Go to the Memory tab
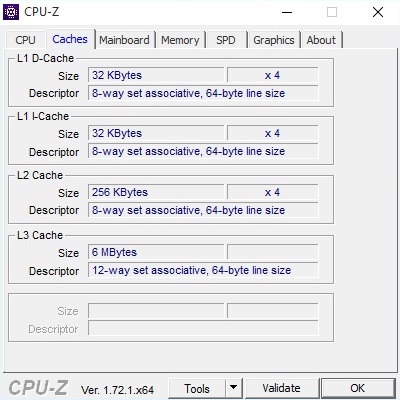This screenshot has height=400, width=400. [x=180, y=40]
